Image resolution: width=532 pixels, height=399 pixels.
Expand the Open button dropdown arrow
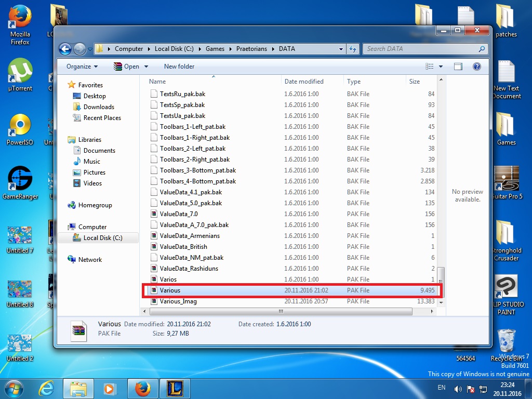click(x=146, y=66)
